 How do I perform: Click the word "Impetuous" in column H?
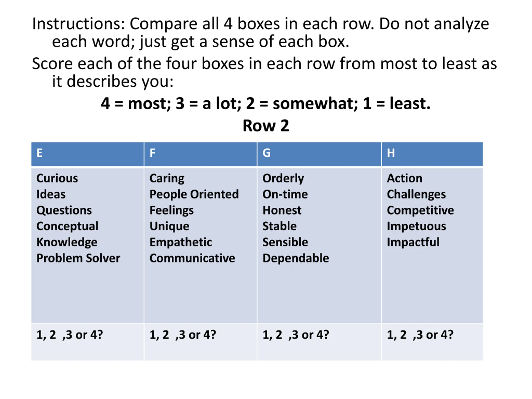pos(416,226)
